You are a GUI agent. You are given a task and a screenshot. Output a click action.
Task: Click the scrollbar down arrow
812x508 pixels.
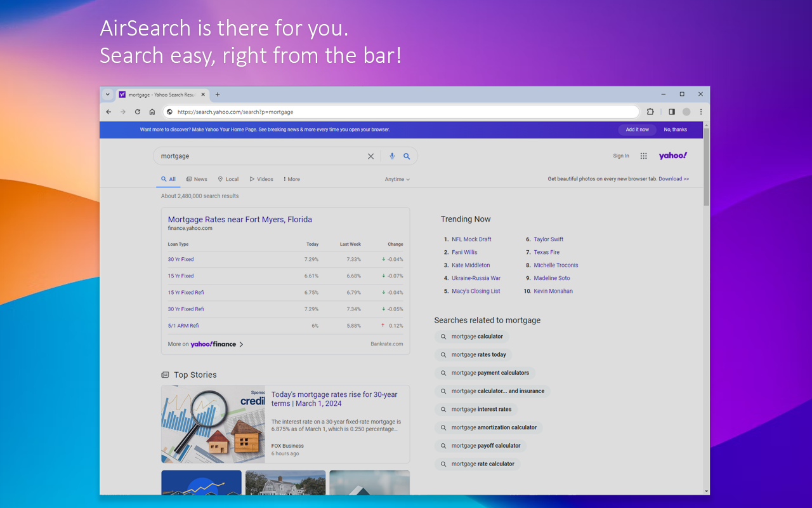pos(707,491)
